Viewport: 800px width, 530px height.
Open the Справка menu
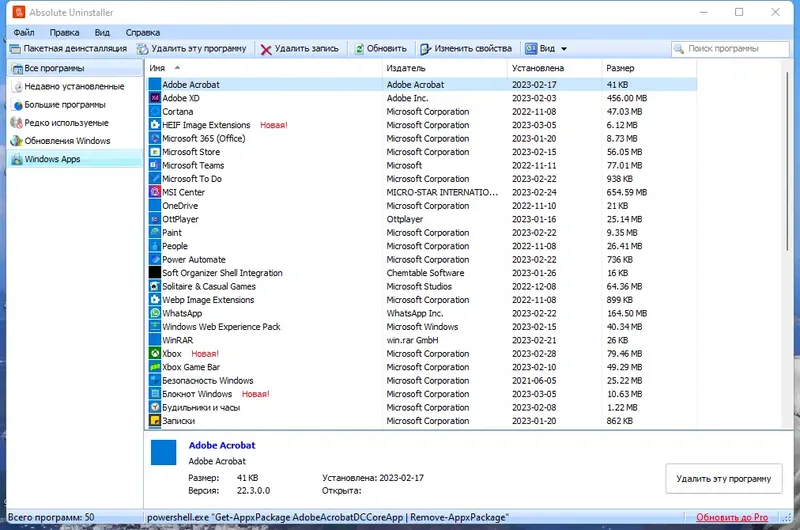[143, 33]
